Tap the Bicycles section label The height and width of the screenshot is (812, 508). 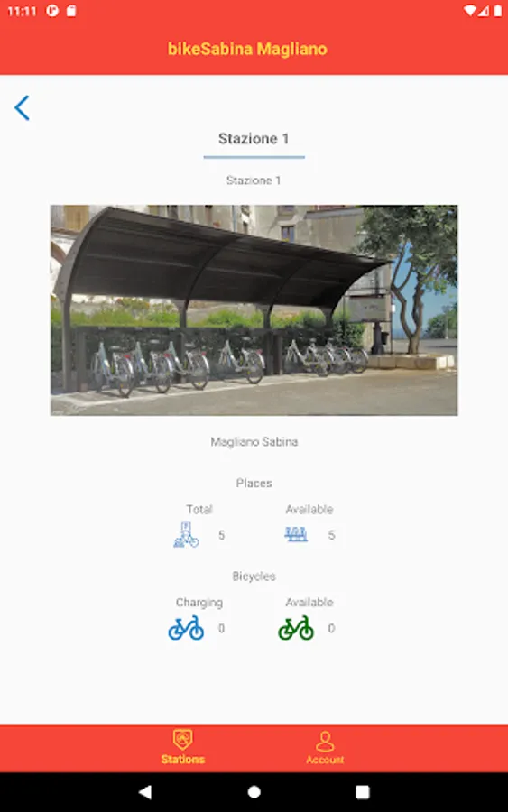(254, 576)
